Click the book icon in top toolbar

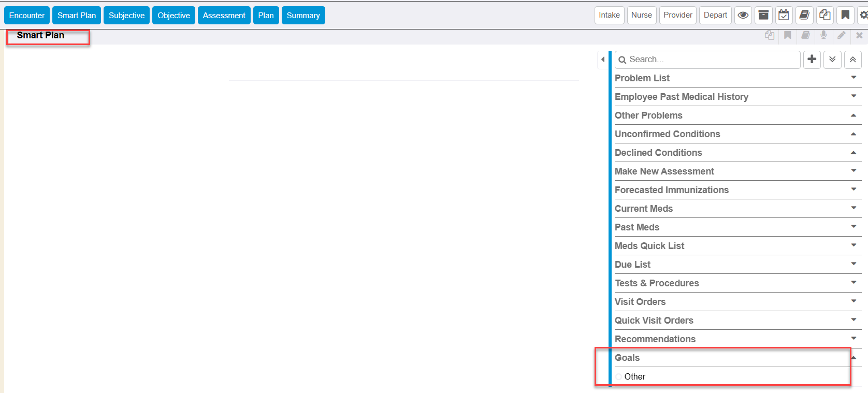pyautogui.click(x=804, y=15)
